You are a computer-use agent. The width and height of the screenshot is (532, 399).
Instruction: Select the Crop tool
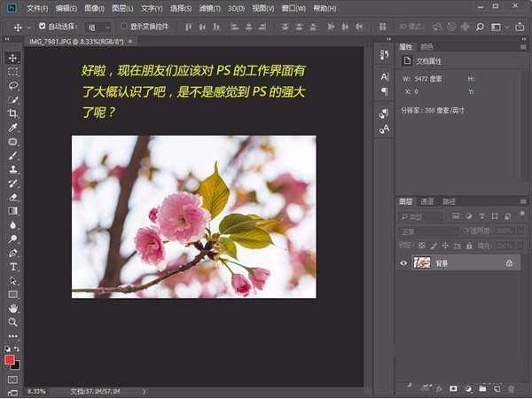(12, 113)
